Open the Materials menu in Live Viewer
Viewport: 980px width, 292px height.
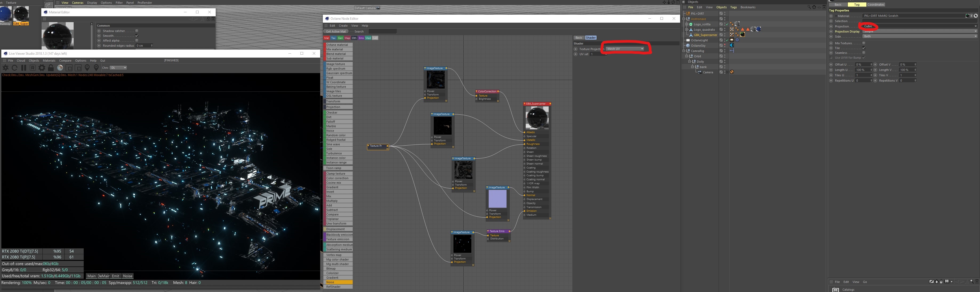pos(49,61)
